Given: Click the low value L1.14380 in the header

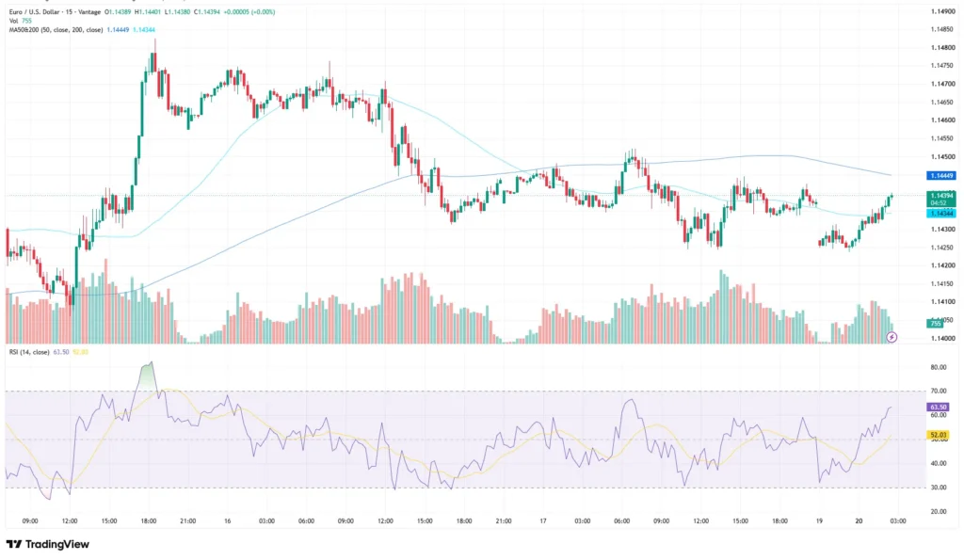Looking at the screenshot, I should 177,11.
